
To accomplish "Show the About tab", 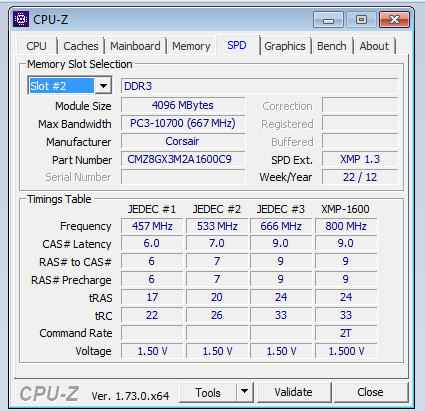I will pyautogui.click(x=374, y=46).
